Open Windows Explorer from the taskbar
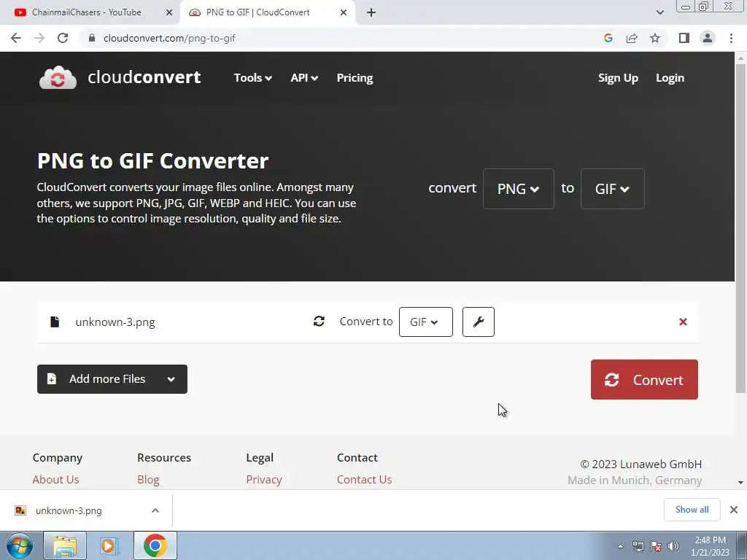 point(65,545)
